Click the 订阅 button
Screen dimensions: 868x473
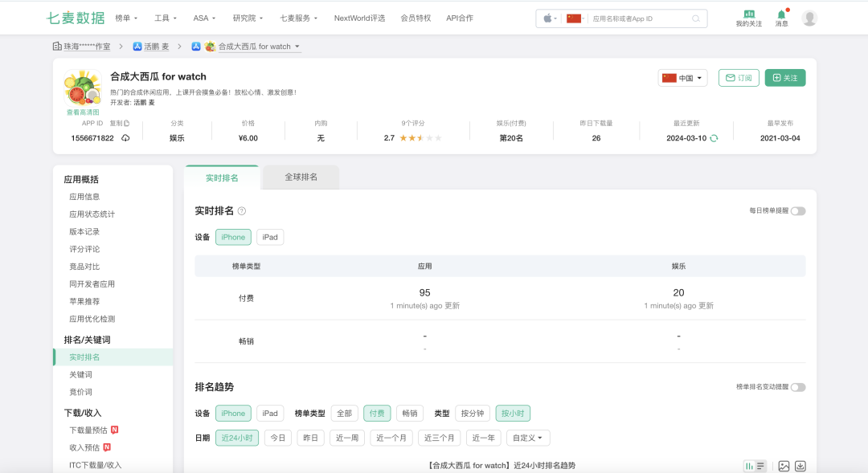739,78
